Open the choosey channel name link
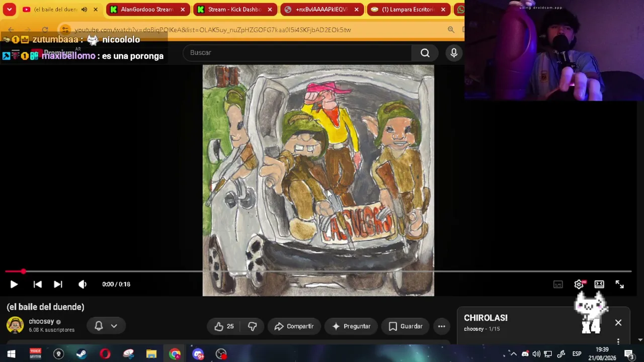Viewport: 644px width, 362px height. [41, 321]
